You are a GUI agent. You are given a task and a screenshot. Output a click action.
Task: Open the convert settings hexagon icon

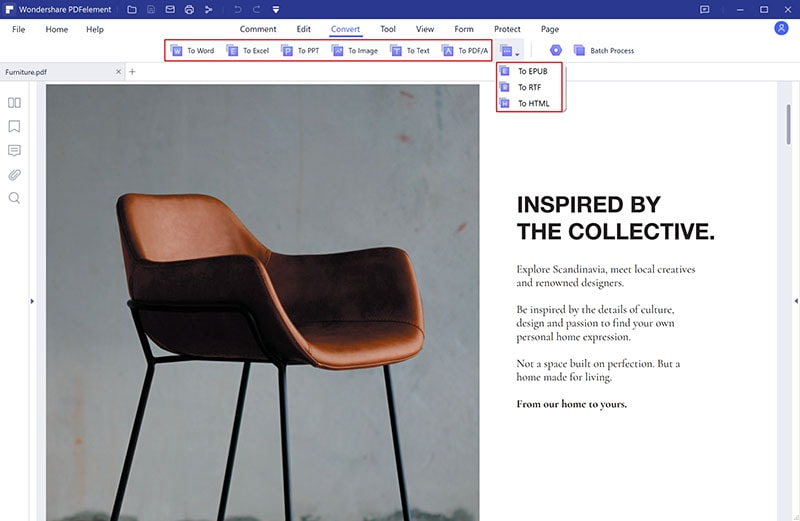point(555,50)
